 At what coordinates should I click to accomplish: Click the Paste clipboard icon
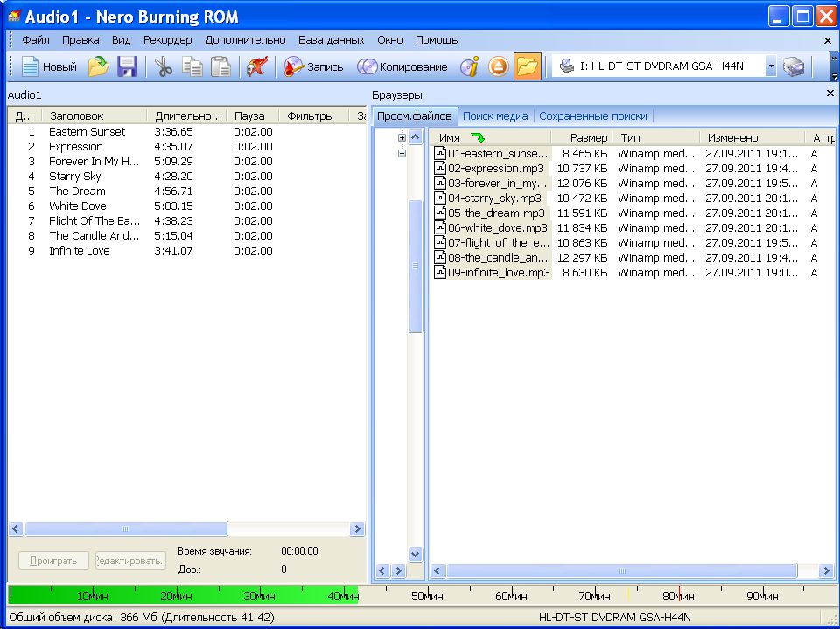pos(221,66)
